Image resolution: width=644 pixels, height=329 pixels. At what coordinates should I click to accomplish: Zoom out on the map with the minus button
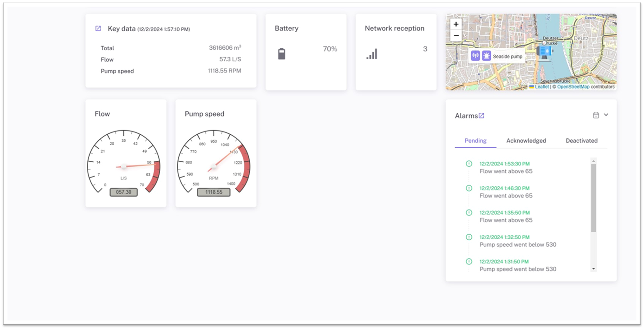(456, 36)
